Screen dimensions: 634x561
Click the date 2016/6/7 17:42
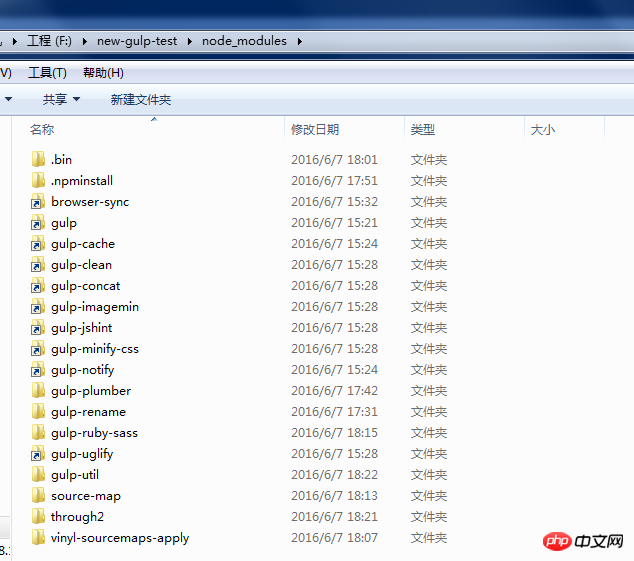334,391
